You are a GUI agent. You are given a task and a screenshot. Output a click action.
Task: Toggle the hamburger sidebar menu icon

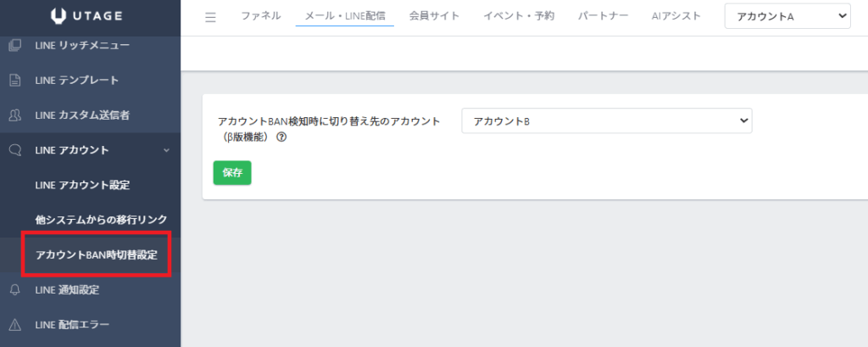[x=210, y=17]
